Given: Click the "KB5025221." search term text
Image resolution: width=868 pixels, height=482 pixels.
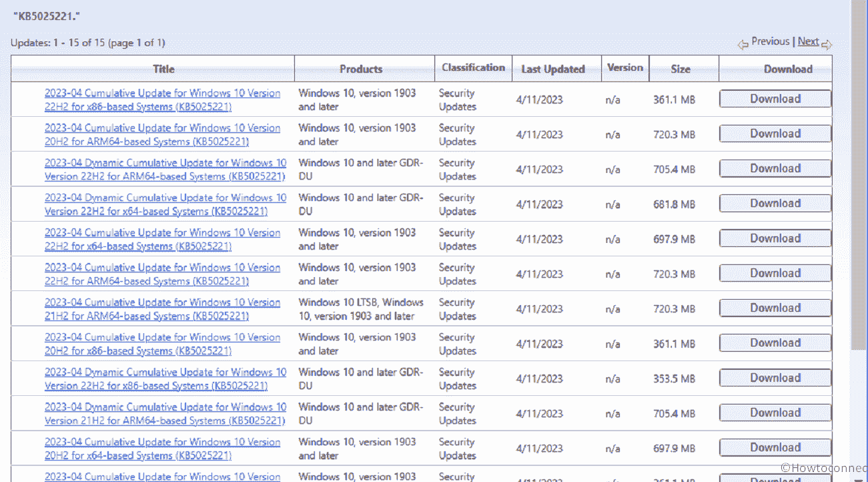Looking at the screenshot, I should click(x=47, y=15).
